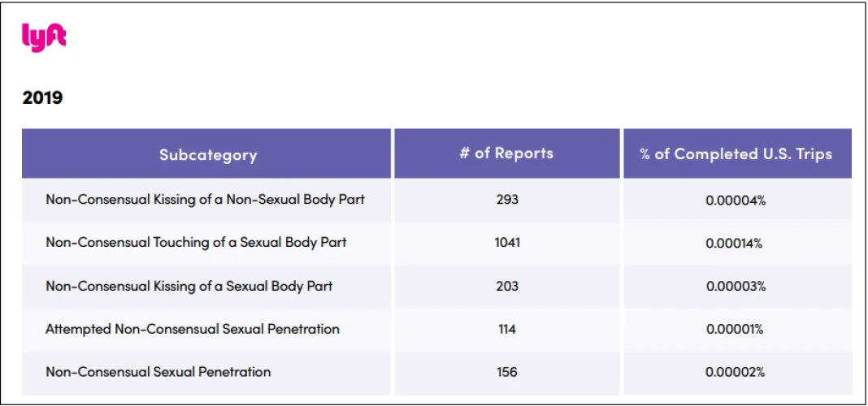Click the pink Lyft logo
The width and height of the screenshot is (868, 406).
click(44, 38)
